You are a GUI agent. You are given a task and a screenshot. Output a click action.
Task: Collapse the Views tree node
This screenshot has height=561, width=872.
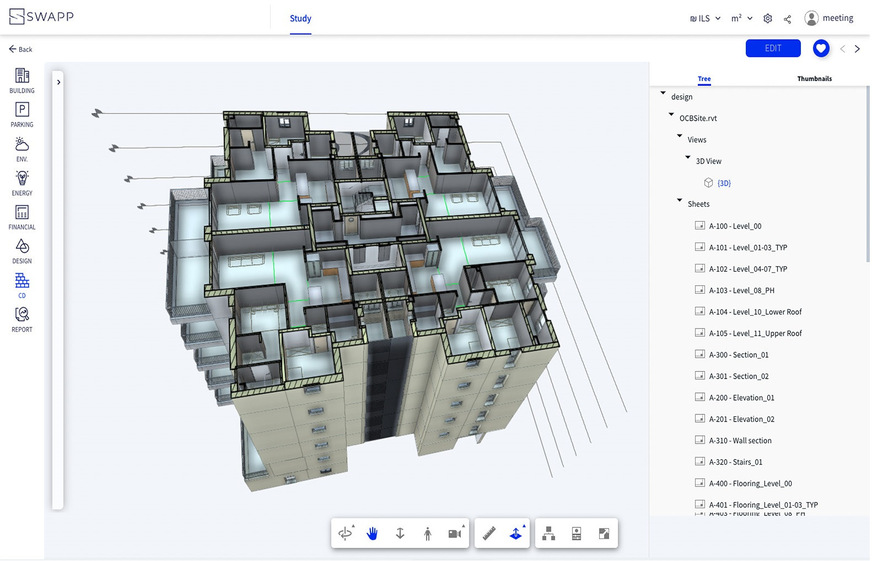(680, 136)
